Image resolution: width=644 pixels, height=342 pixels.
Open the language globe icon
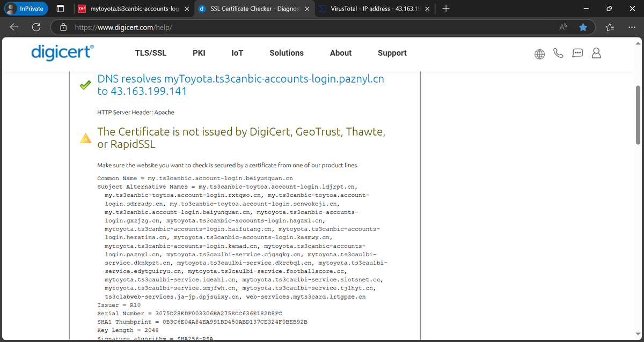click(x=540, y=54)
